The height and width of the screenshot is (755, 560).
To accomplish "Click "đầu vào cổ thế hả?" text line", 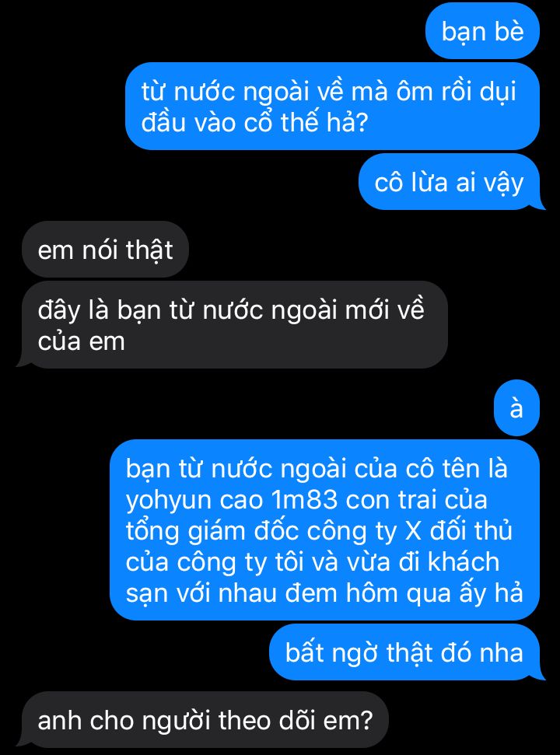I will click(254, 121).
